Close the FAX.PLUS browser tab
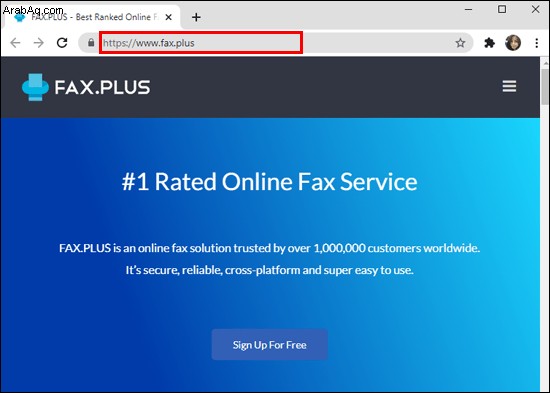Viewport: 550px width, 393px height. click(169, 17)
